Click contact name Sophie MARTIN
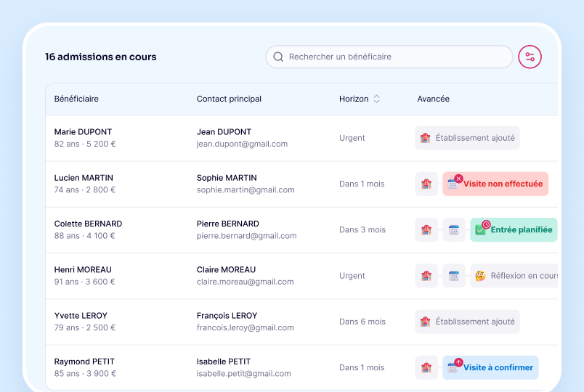 227,178
